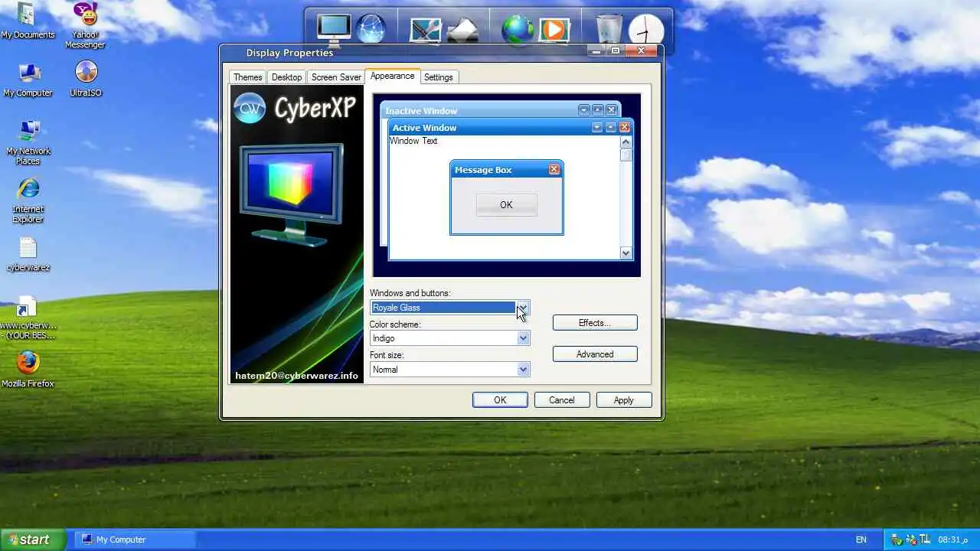
Task: Click the taskbar clock showing 08:31
Action: 952,540
